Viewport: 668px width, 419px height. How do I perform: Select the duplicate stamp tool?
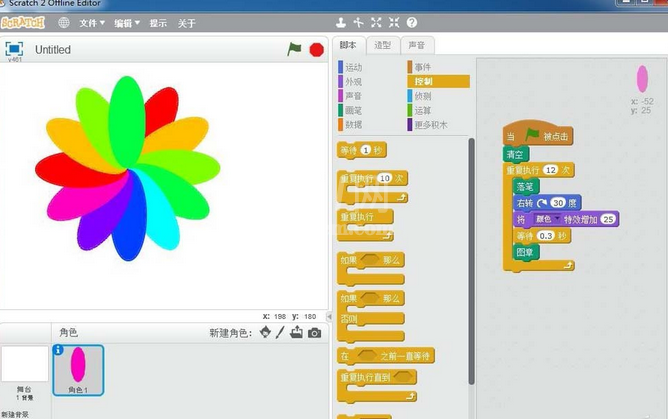pos(340,23)
